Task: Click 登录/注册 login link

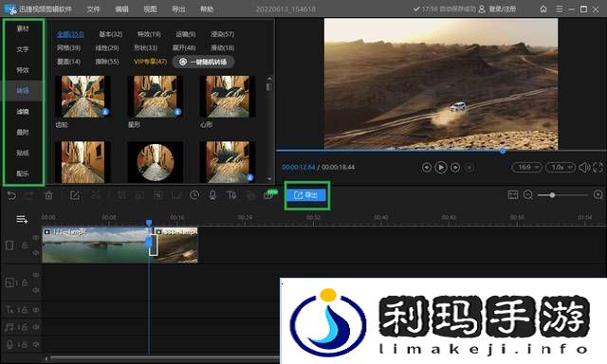Action: tap(502, 9)
